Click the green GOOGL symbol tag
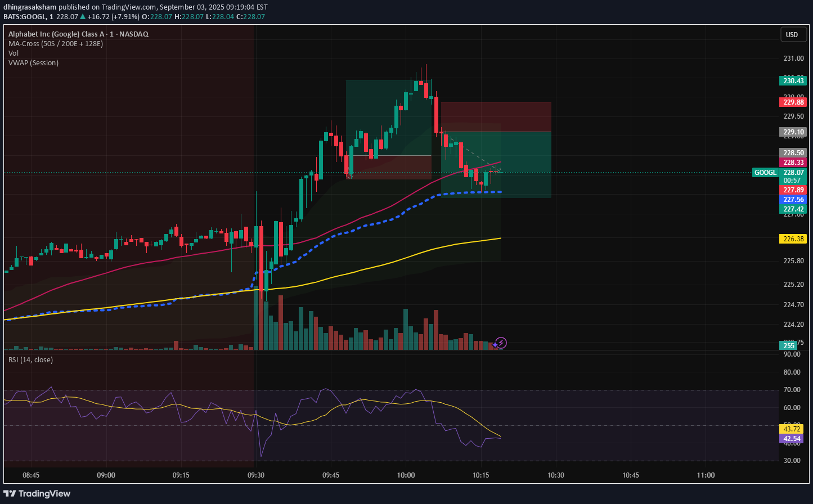Image resolution: width=813 pixels, height=504 pixels. pyautogui.click(x=765, y=173)
